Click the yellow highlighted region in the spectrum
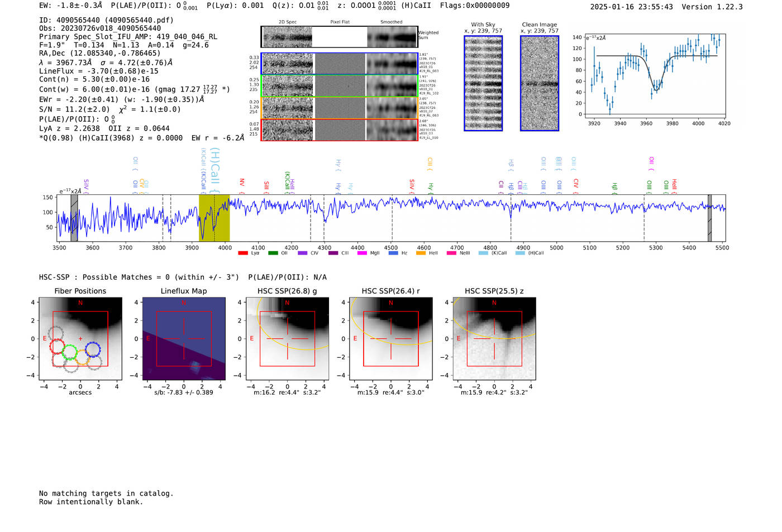This screenshot has width=782, height=532. [214, 218]
